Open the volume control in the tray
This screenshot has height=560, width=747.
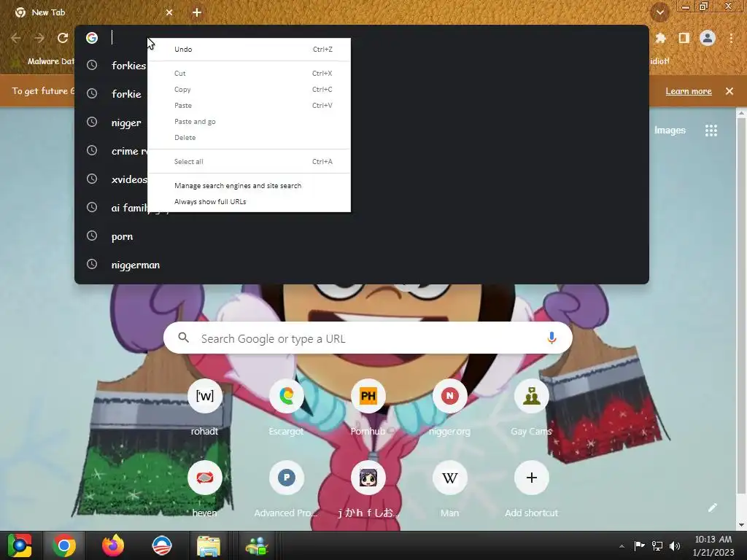675,546
